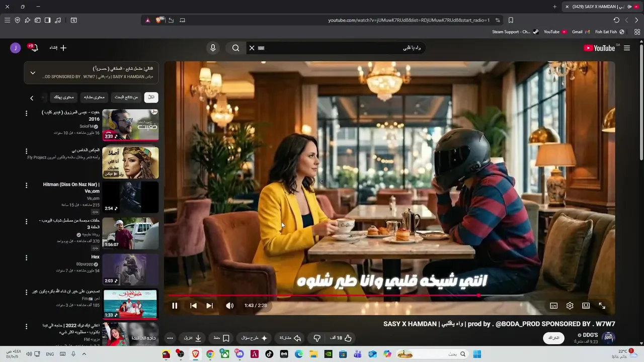Show more filter chips with the arrow

(x=32, y=98)
